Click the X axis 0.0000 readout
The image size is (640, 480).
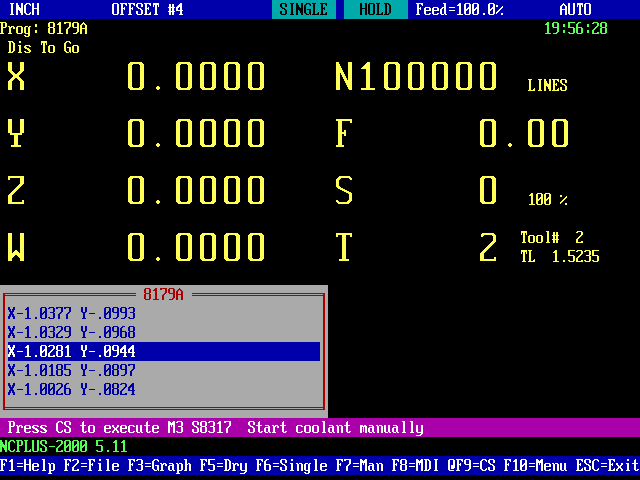196,76
